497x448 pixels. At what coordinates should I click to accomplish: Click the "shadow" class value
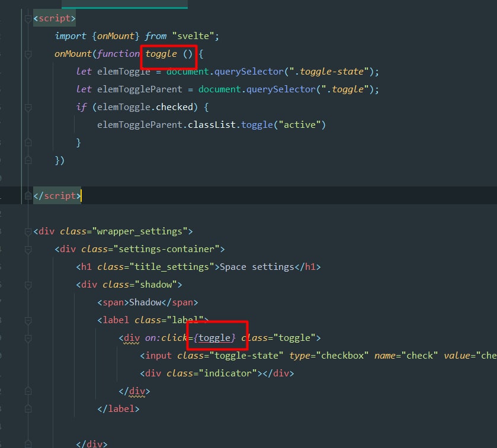click(156, 285)
